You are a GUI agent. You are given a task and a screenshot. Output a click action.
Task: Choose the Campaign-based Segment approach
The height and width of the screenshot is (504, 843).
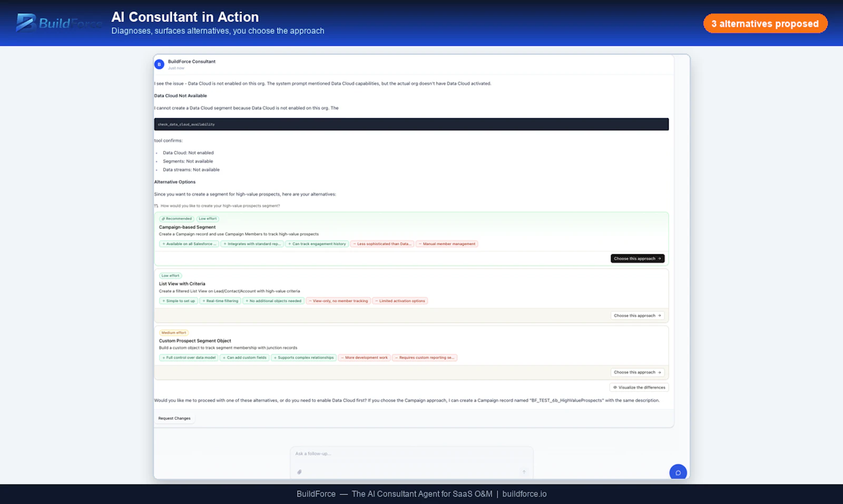pyautogui.click(x=638, y=259)
